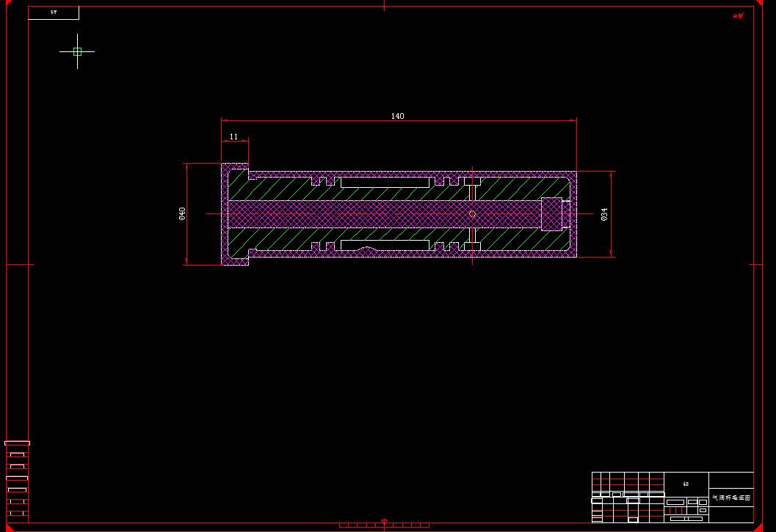The height and width of the screenshot is (532, 776).
Task: Select the material label '45' in the title block
Action: (x=684, y=484)
